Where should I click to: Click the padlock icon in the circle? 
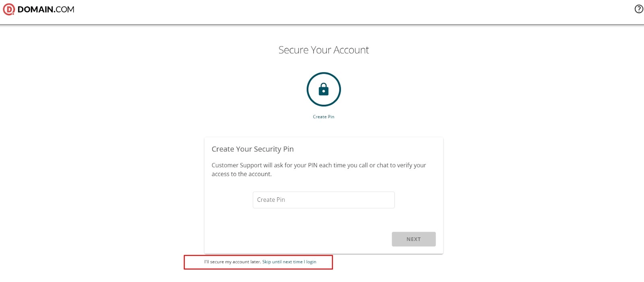point(324,89)
